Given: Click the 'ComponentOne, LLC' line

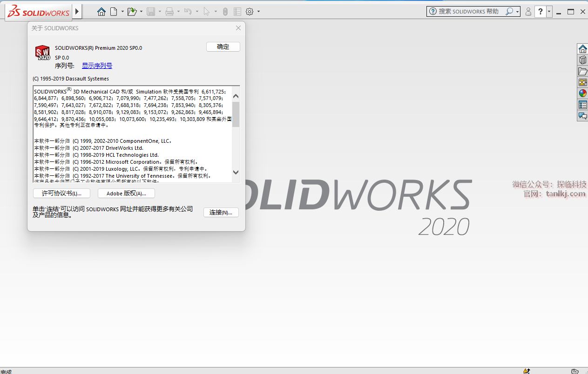Looking at the screenshot, I should [103, 141].
